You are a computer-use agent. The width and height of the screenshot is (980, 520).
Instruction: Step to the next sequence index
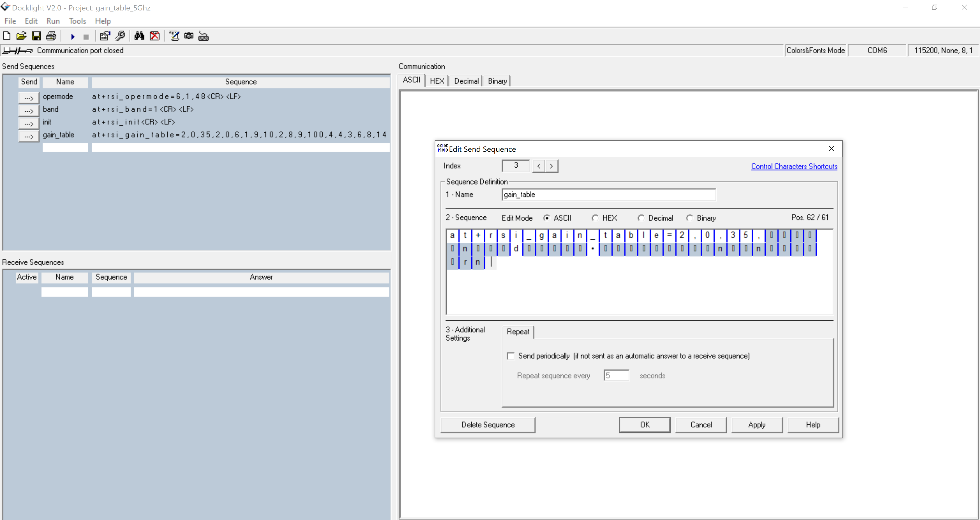tap(551, 166)
